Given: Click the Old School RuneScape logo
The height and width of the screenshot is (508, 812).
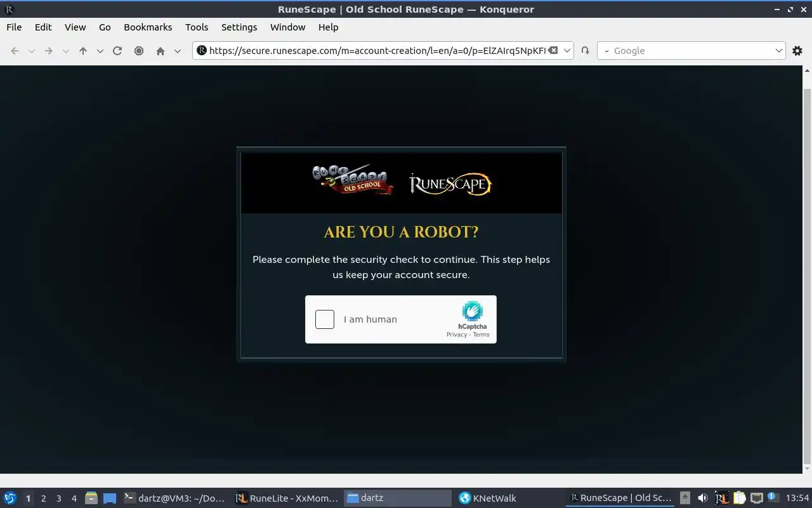Looking at the screenshot, I should click(353, 180).
